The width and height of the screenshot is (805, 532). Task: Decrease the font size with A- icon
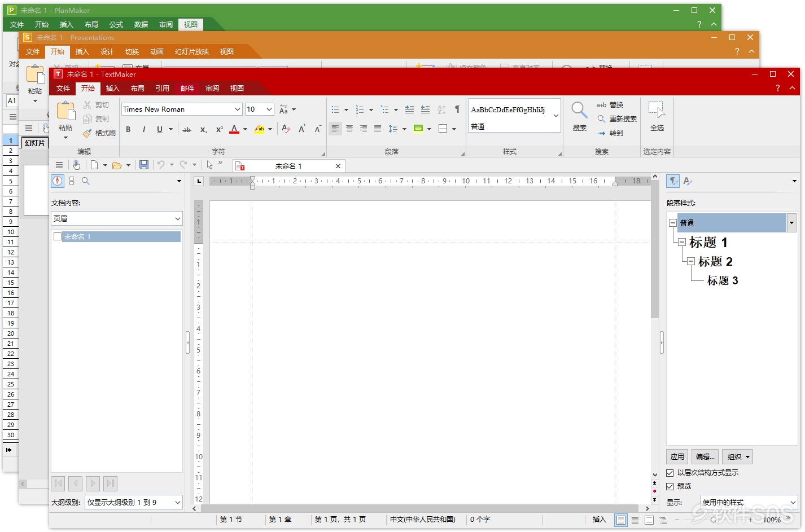(x=318, y=129)
